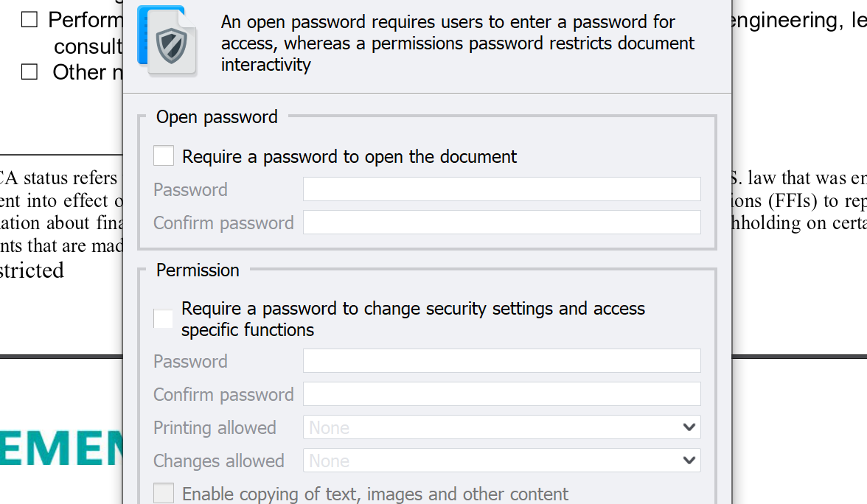This screenshot has height=504, width=867.
Task: Expand the Printing allowed dropdown
Action: click(501, 427)
